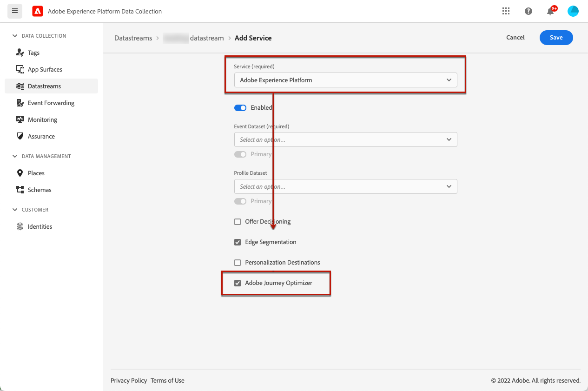This screenshot has width=588, height=391.
Task: Click the Datastreams breadcrumb link
Action: point(133,38)
